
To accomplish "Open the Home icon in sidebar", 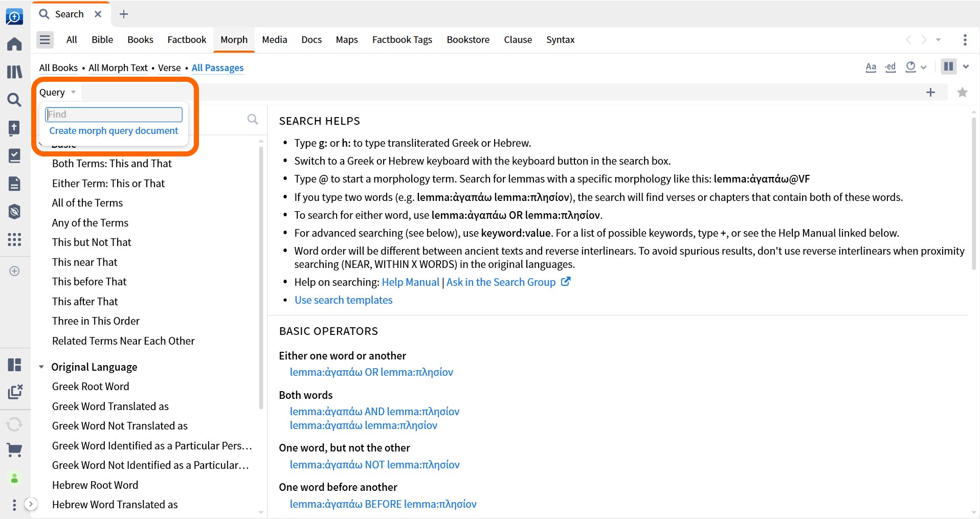I will [x=14, y=44].
